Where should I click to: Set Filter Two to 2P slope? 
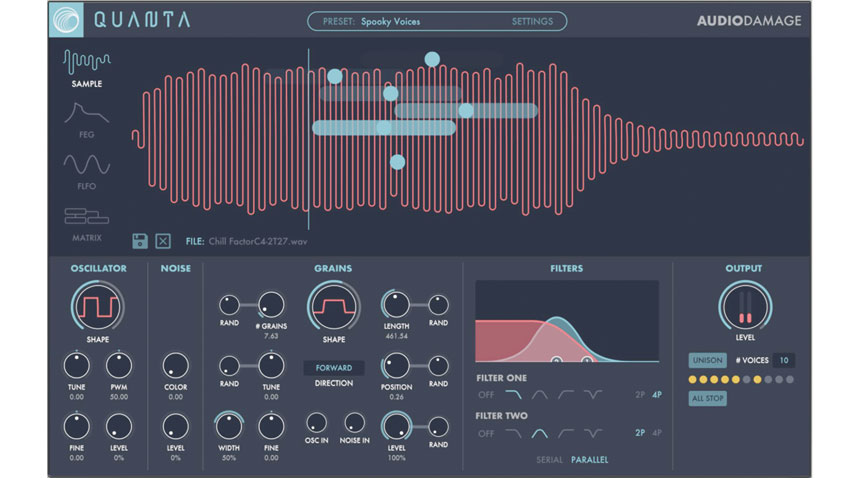pyautogui.click(x=640, y=433)
